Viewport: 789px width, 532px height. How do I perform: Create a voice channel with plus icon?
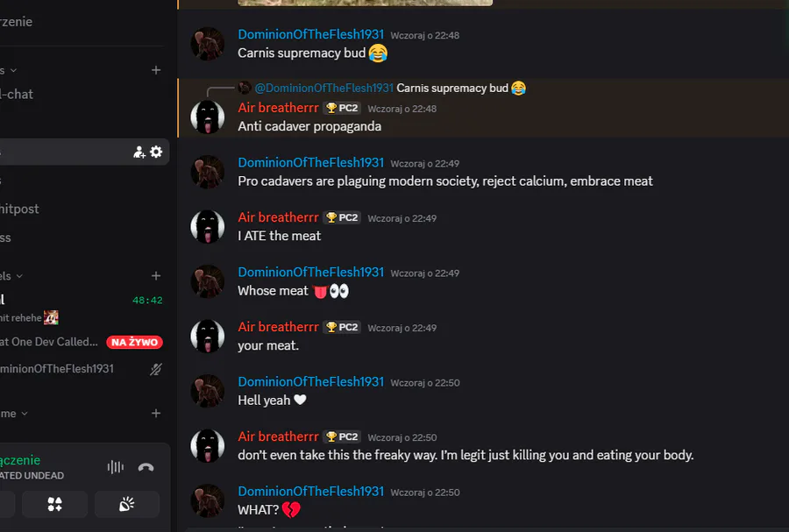(x=156, y=276)
